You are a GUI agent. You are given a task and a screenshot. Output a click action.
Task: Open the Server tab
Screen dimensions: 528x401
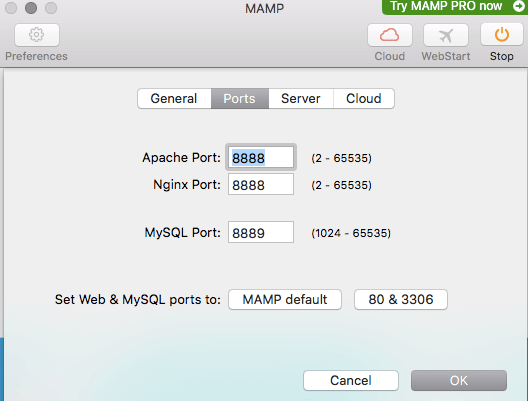(301, 99)
